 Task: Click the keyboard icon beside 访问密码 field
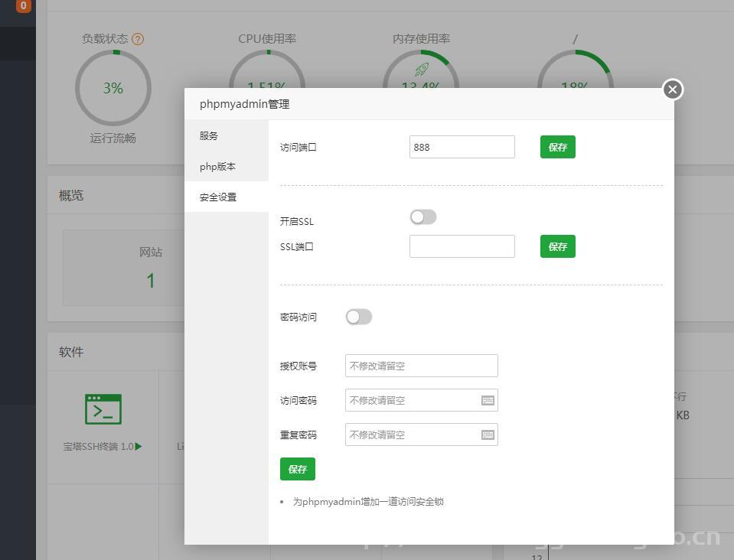click(x=488, y=399)
